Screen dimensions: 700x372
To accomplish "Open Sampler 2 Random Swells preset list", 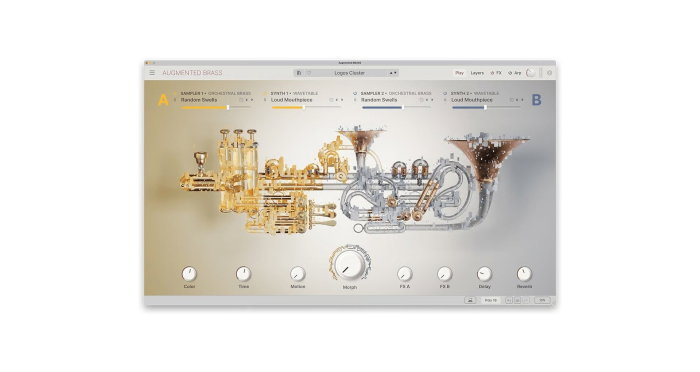I will click(379, 100).
